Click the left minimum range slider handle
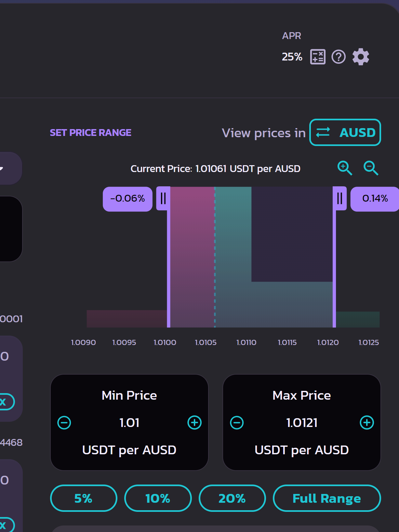399x532 pixels. pyautogui.click(x=163, y=198)
